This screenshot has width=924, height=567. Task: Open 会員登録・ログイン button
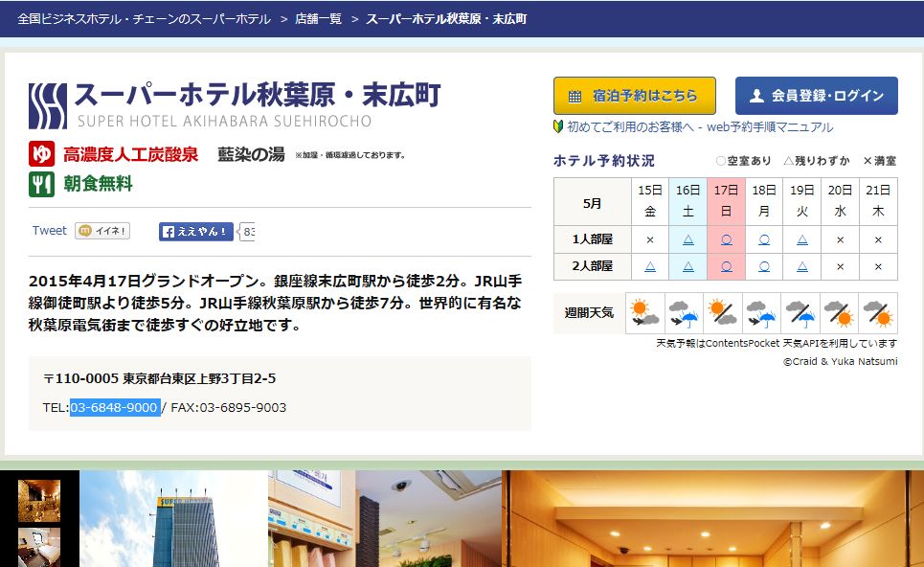pos(816,96)
